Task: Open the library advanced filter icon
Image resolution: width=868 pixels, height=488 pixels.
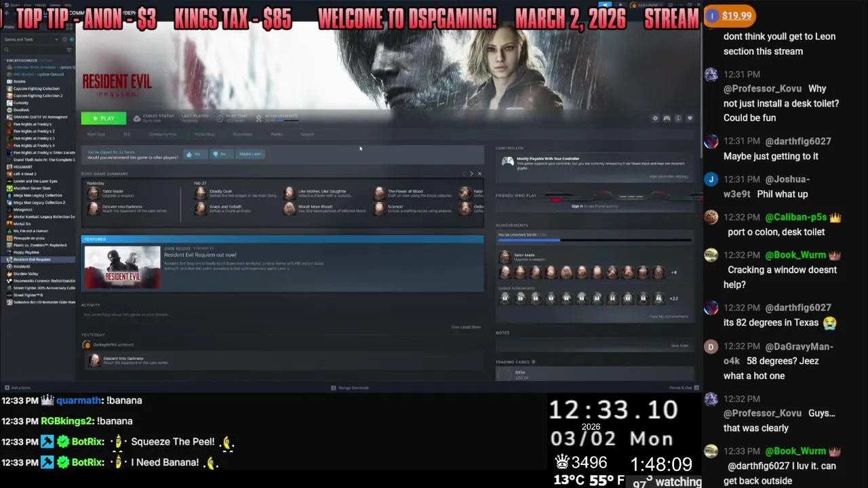Action: [69, 49]
